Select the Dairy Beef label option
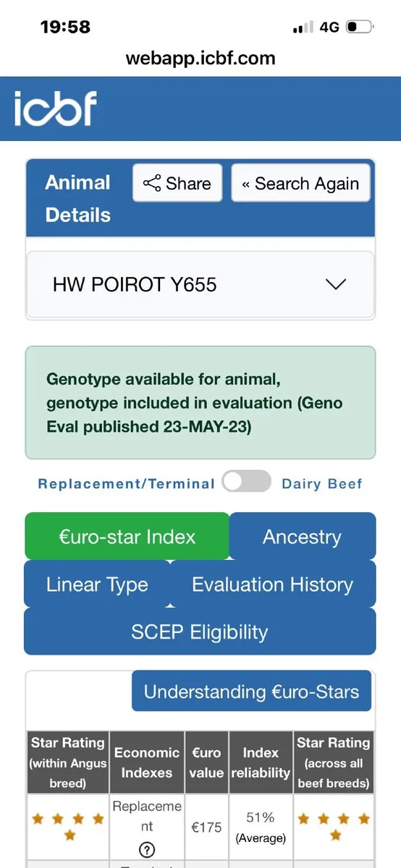 [x=322, y=484]
